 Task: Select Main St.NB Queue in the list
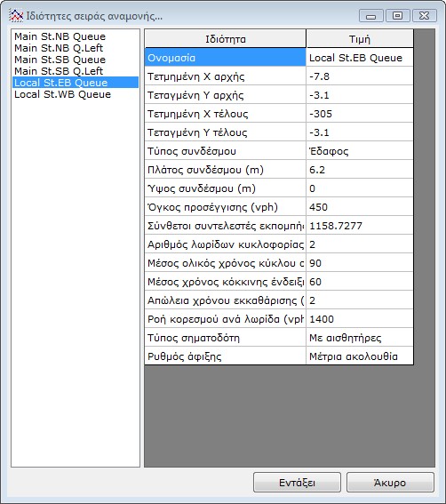(60, 36)
